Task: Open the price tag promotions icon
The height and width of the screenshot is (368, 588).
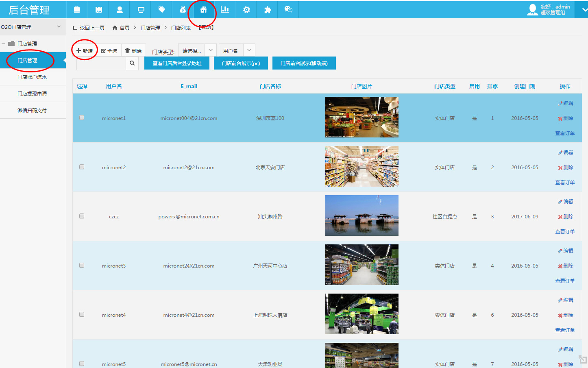Action: (x=162, y=10)
